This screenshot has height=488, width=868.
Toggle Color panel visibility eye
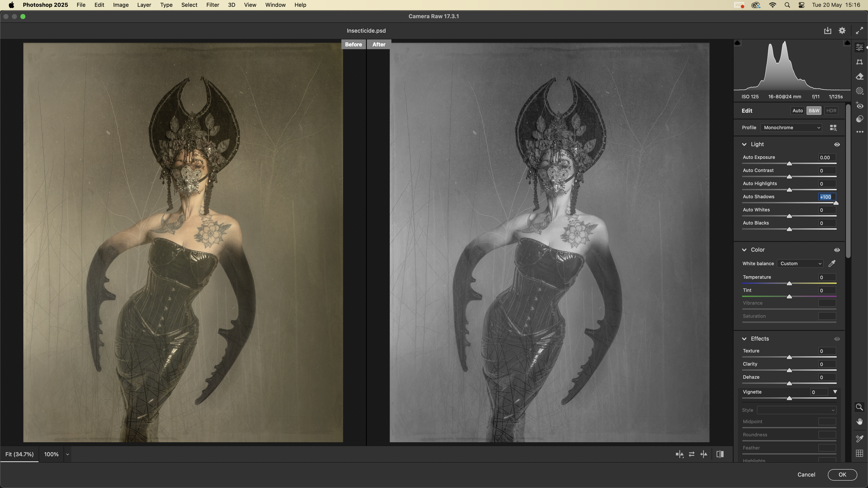click(x=837, y=250)
